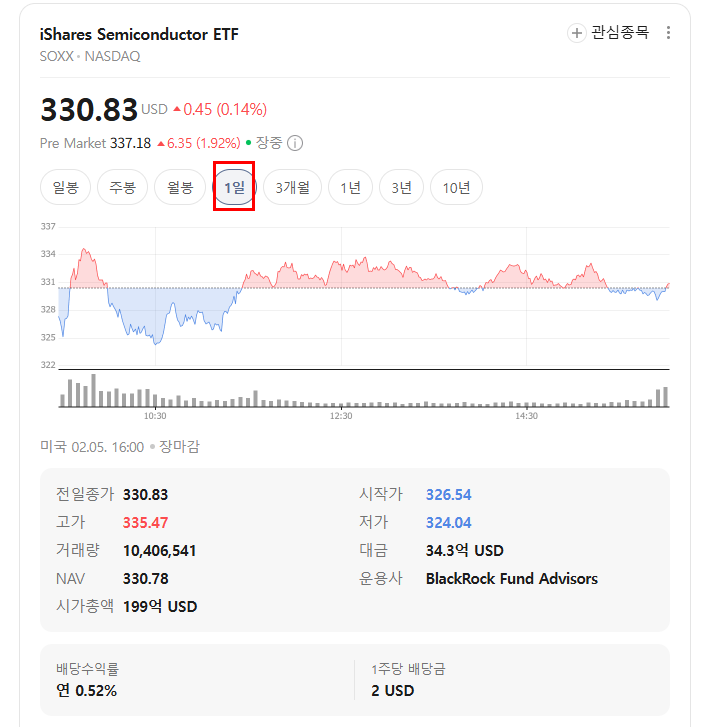708x727 pixels.
Task: Click the 대금 value 34.3억 USD
Action: tap(465, 551)
